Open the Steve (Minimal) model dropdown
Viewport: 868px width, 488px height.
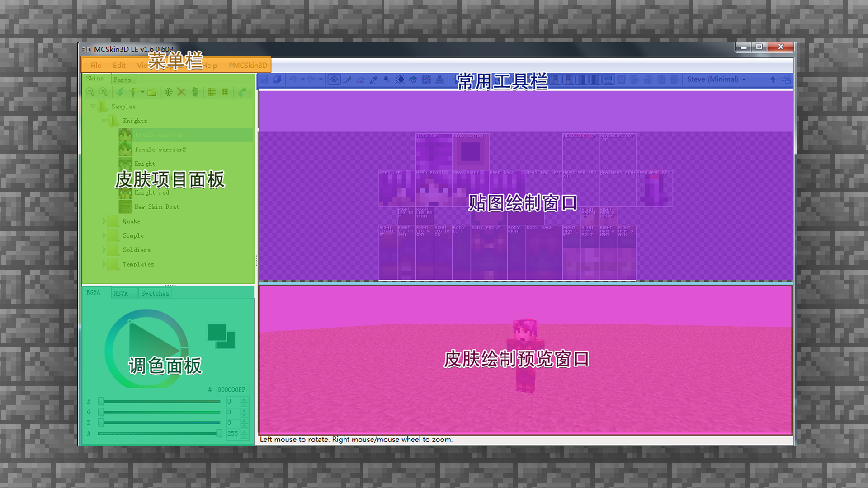click(x=716, y=79)
